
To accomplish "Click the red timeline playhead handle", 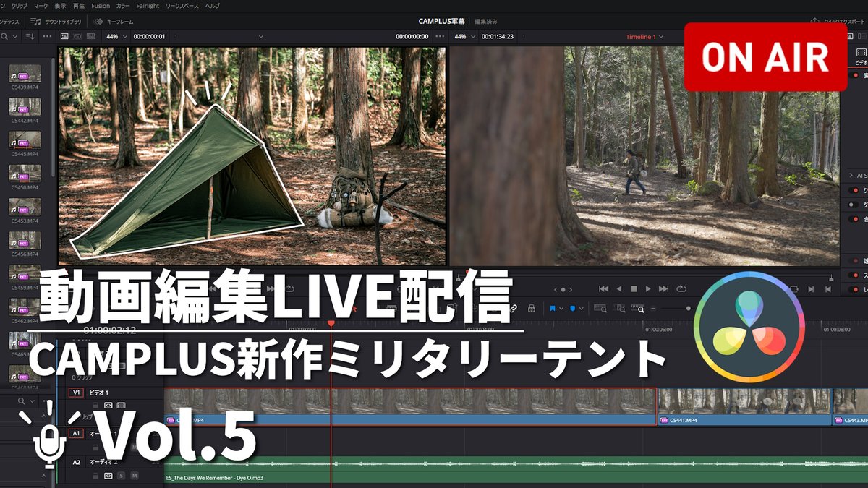I will 331,323.
